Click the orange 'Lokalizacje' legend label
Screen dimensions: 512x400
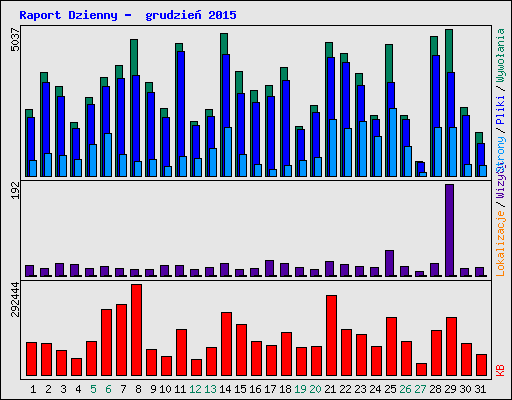tap(501, 244)
